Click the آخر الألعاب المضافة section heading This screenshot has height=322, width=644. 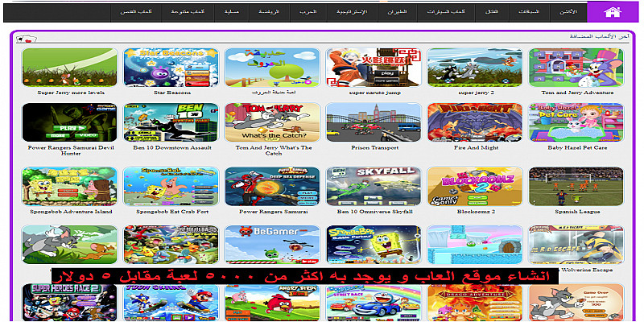[x=599, y=36]
